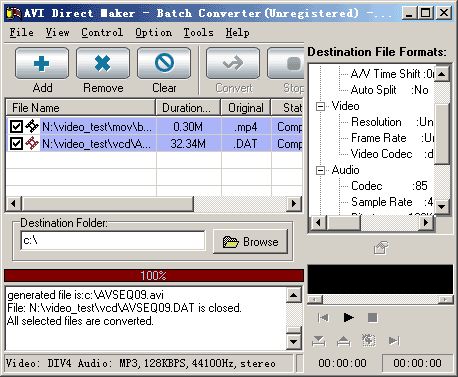This screenshot has height=377, width=458.
Task: Click the crop selection icon under the player
Action: (369, 340)
